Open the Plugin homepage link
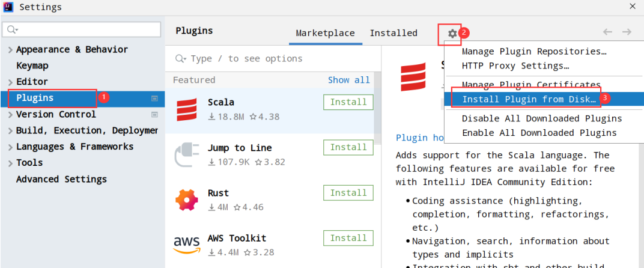Viewport: 644px width, 268px height. pos(419,137)
